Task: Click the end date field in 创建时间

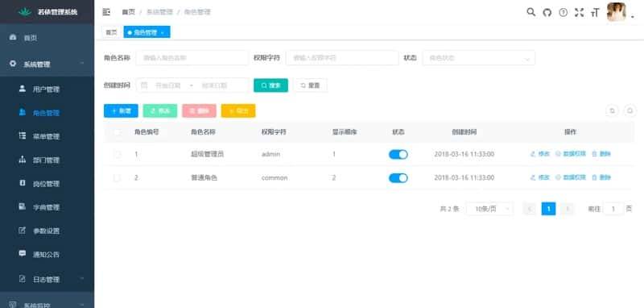Action: coord(214,85)
